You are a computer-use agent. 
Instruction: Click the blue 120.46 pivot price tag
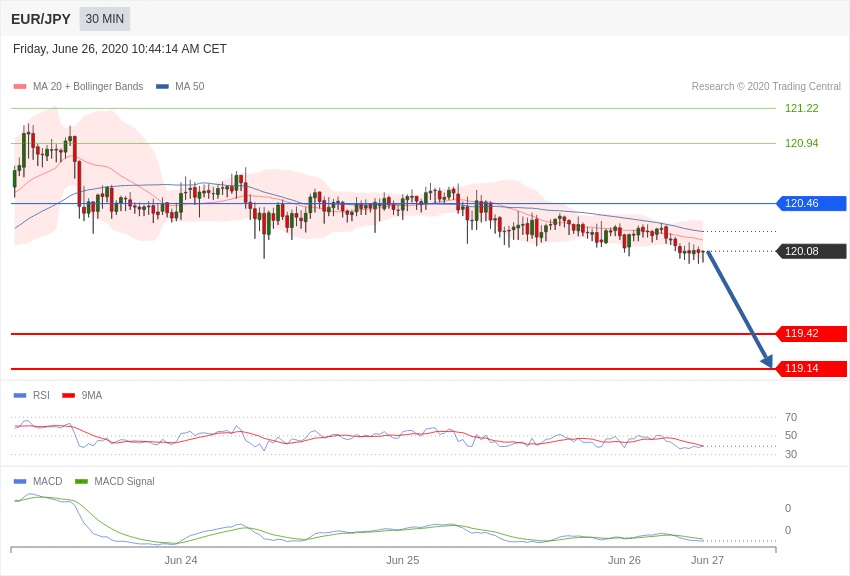pos(812,204)
